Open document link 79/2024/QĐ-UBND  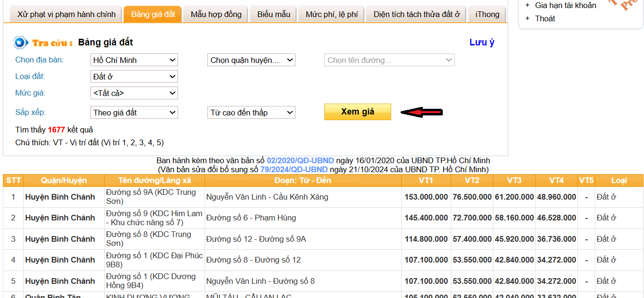pyautogui.click(x=294, y=169)
